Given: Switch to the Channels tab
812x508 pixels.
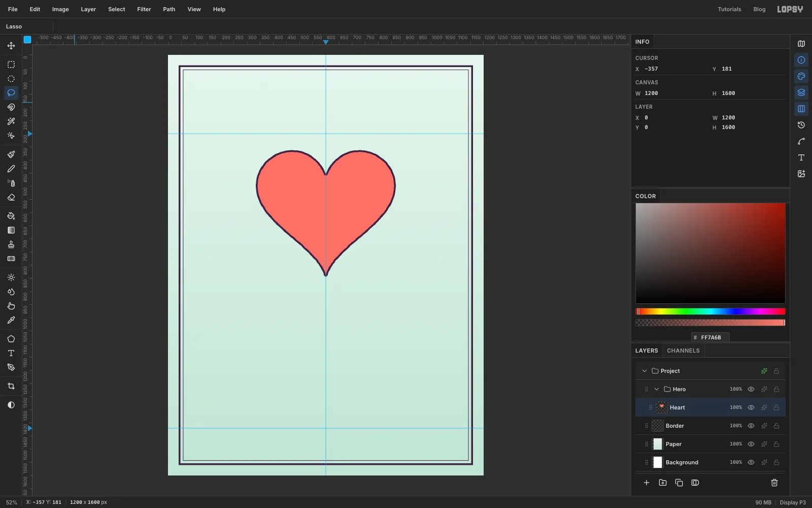Looking at the screenshot, I should [683, 351].
